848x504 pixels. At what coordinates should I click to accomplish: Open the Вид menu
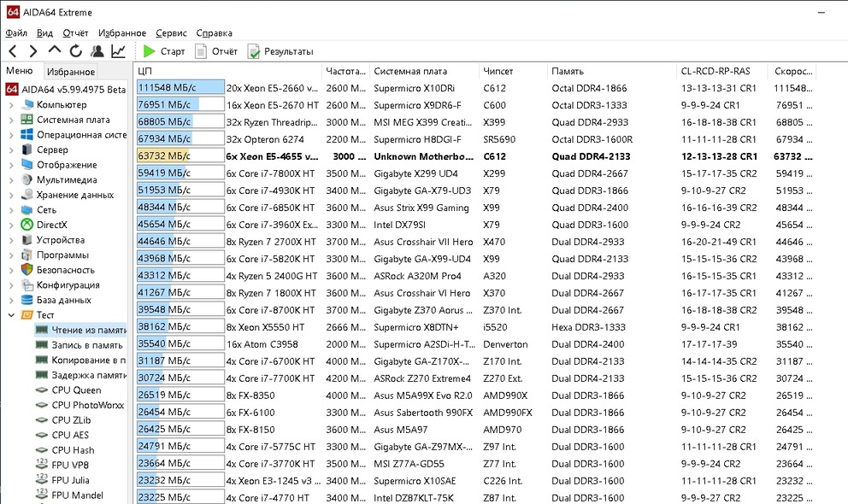[x=45, y=33]
